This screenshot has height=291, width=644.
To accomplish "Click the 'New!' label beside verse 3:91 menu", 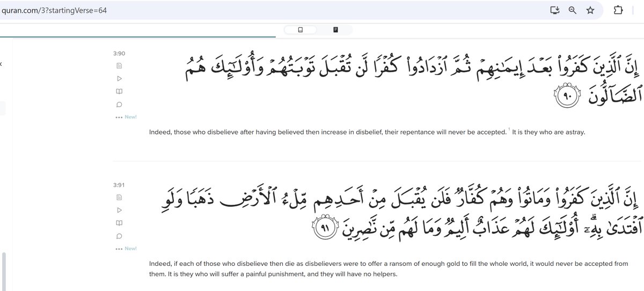I will pyautogui.click(x=130, y=249).
